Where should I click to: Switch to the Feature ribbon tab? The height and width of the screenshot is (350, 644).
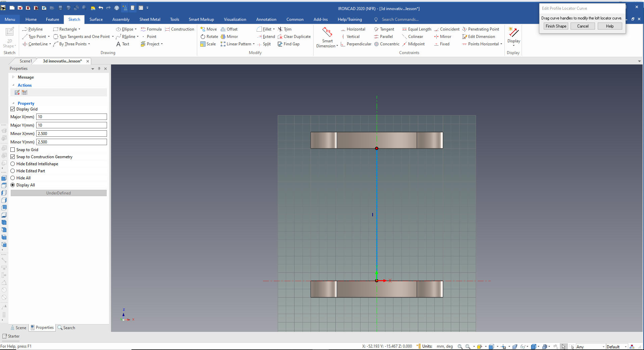coord(52,19)
